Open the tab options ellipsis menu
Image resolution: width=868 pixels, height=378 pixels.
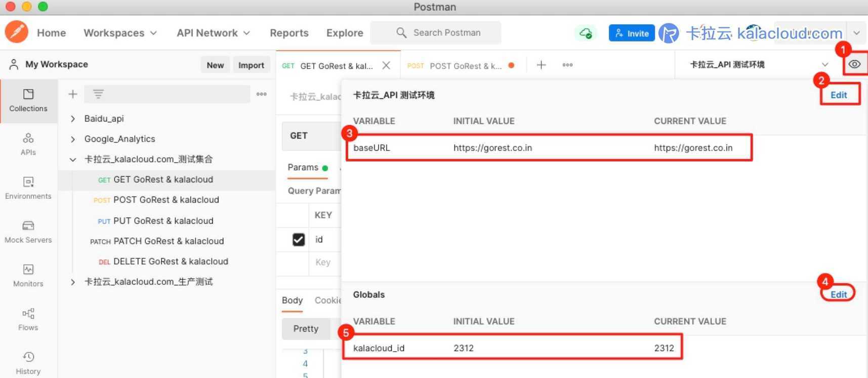pos(567,65)
